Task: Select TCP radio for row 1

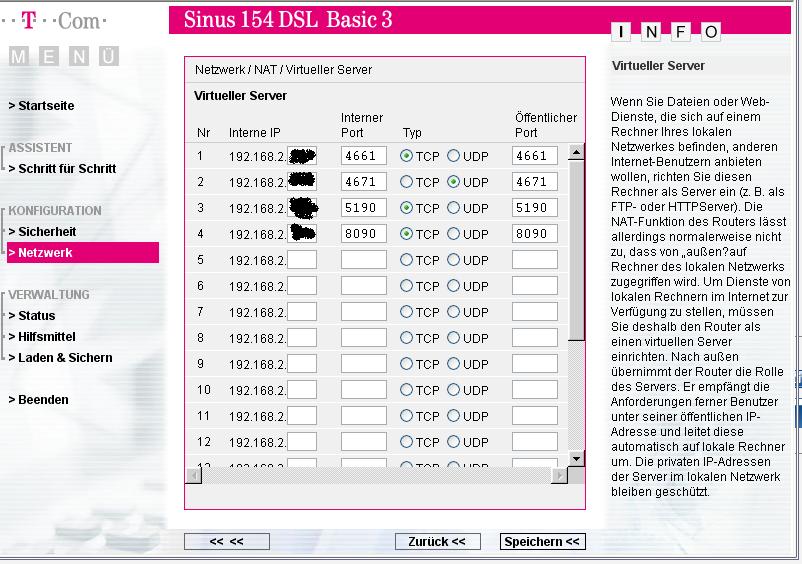Action: [x=407, y=156]
